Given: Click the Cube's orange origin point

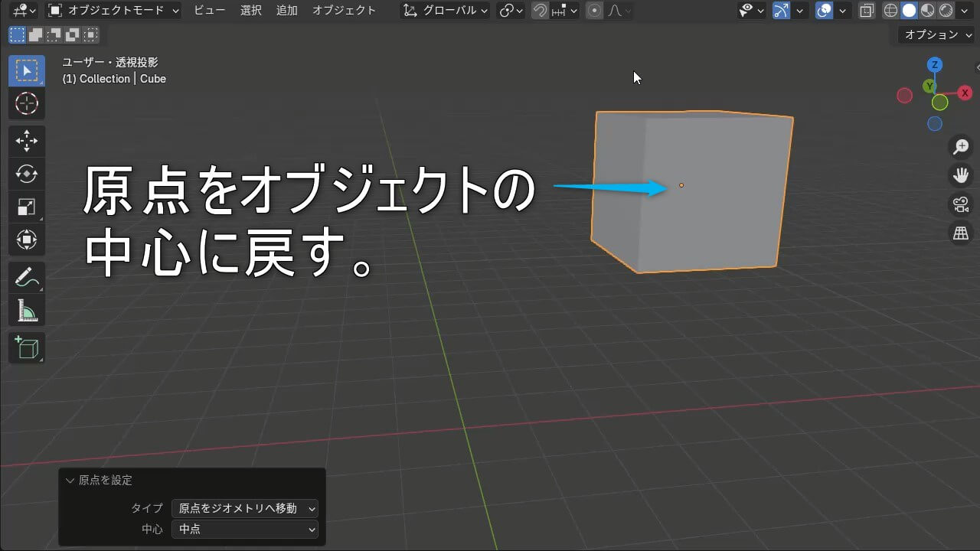Looking at the screenshot, I should (x=681, y=185).
